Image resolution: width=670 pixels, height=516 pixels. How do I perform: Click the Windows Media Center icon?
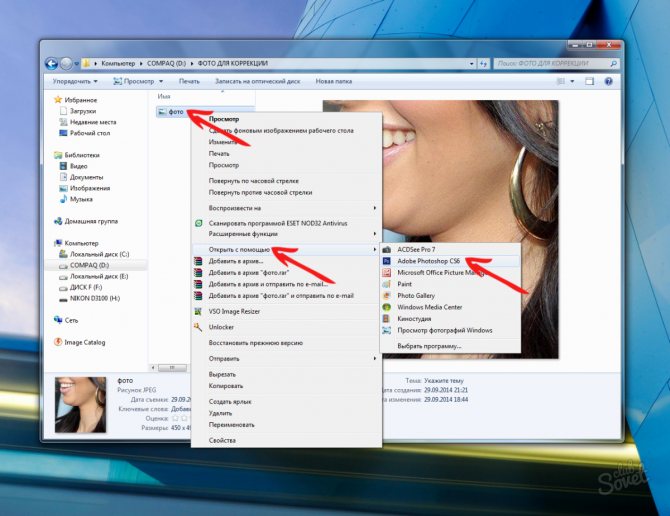pos(388,307)
